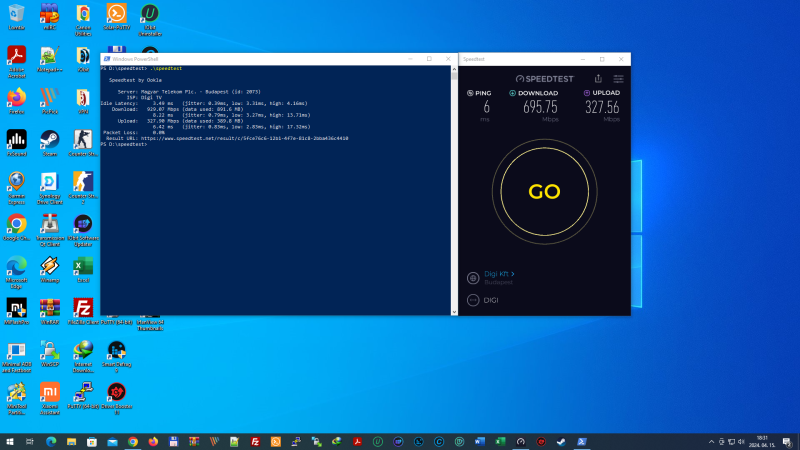The image size is (800, 450).
Task: Switch to Speedtest app in taskbar
Action: 520,442
